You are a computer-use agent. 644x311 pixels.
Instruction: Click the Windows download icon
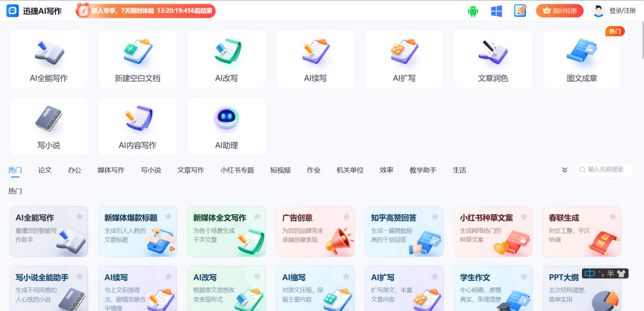pyautogui.click(x=497, y=11)
